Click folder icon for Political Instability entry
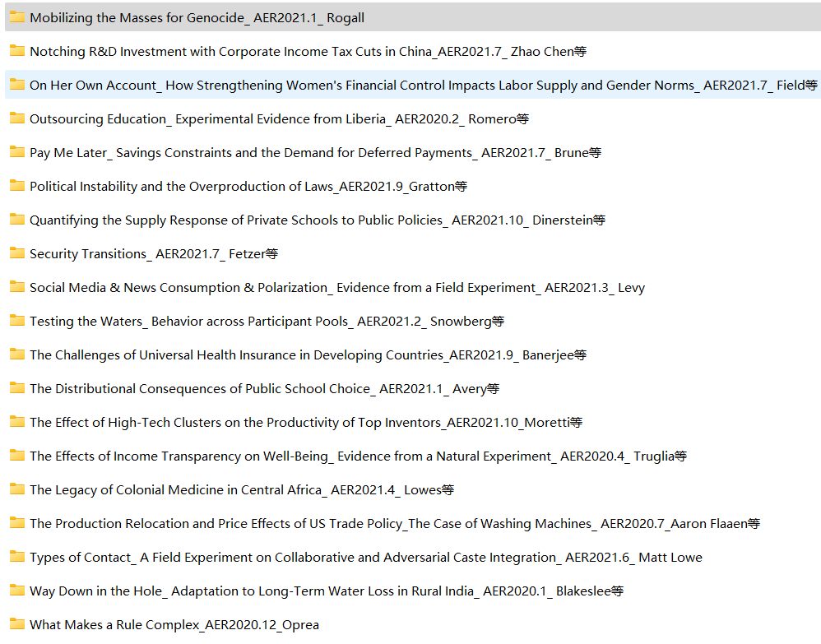 [16, 185]
